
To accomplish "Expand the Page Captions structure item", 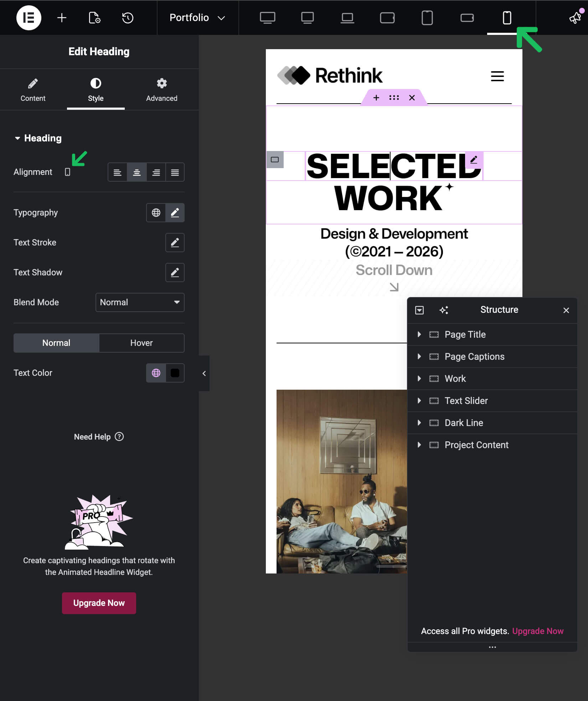I will (419, 357).
